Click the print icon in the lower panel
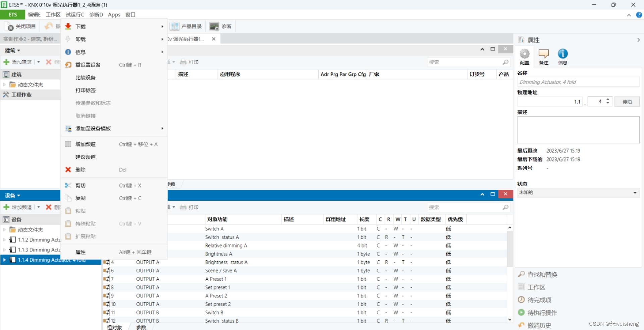The image size is (644, 330). (183, 207)
